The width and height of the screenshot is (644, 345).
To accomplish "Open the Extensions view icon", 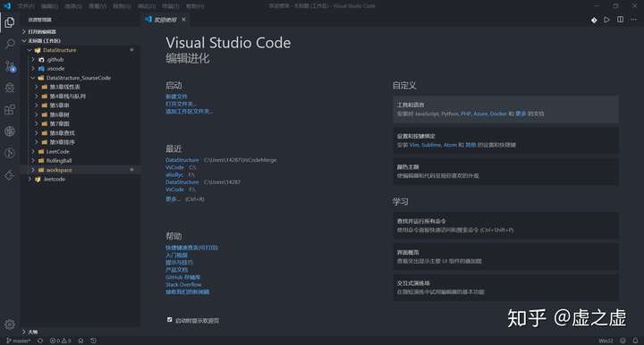I will [10, 110].
